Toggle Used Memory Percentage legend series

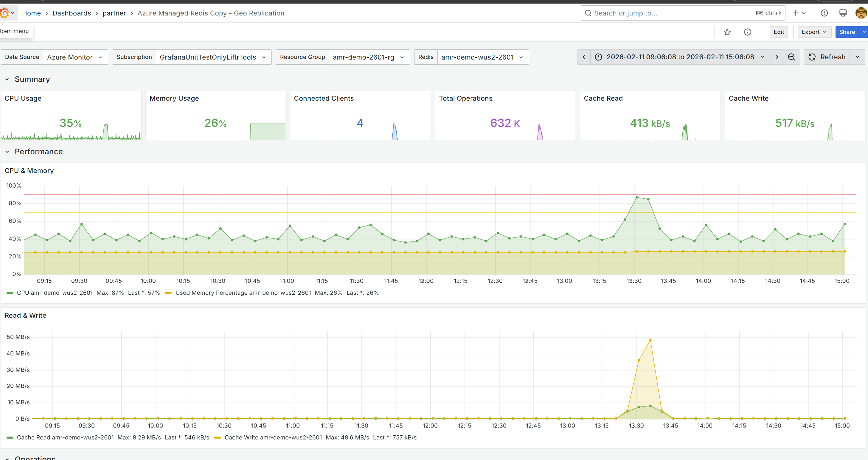243,293
